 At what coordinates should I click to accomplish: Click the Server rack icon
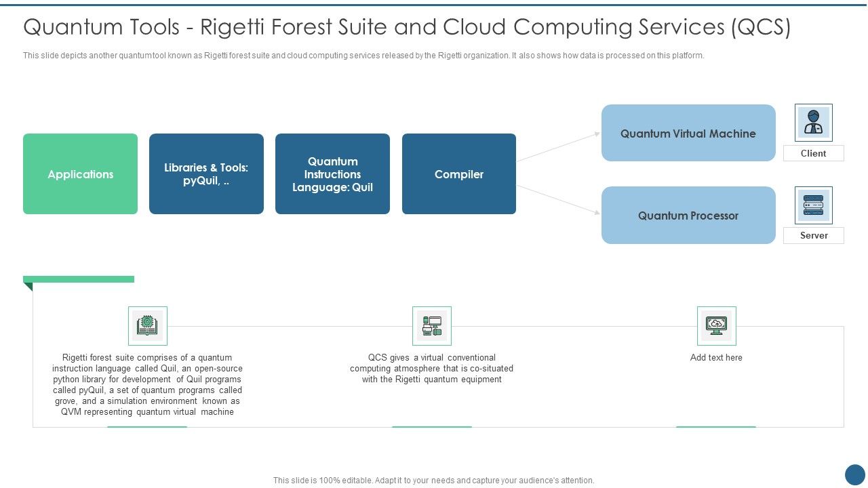[814, 205]
